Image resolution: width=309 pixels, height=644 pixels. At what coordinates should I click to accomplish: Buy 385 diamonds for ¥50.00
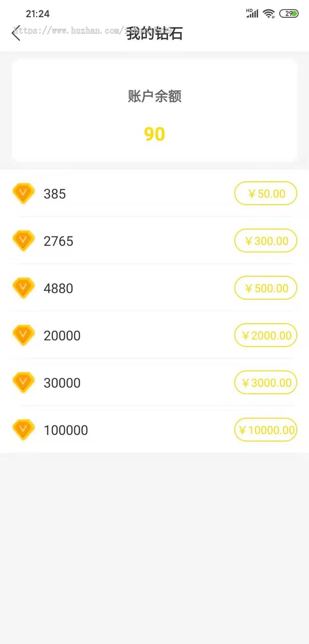(265, 194)
